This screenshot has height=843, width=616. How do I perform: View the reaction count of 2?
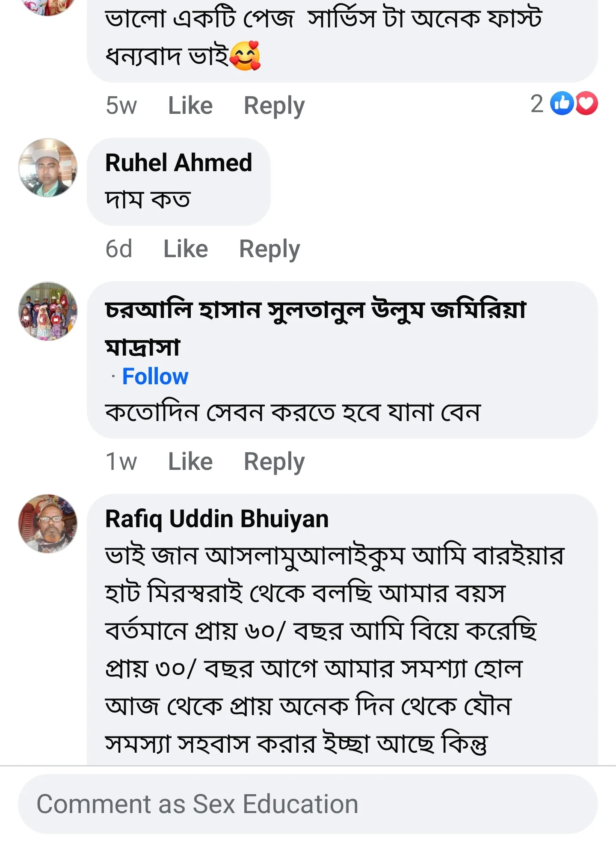coord(537,104)
